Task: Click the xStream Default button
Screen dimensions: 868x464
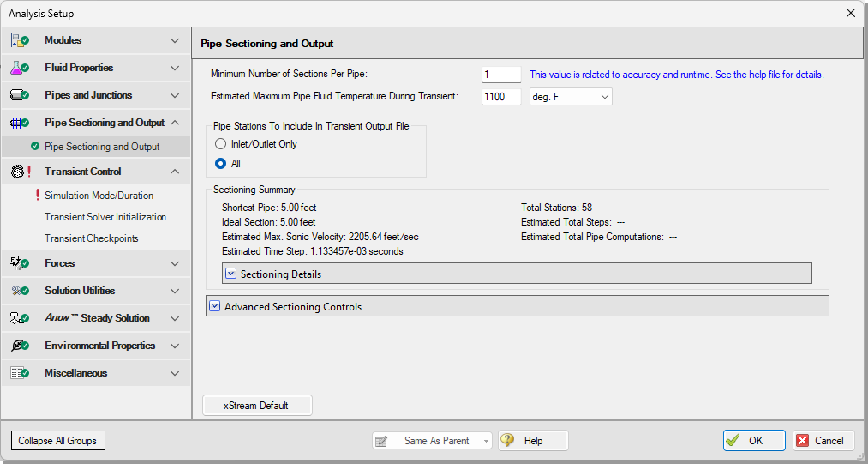Action: click(257, 405)
